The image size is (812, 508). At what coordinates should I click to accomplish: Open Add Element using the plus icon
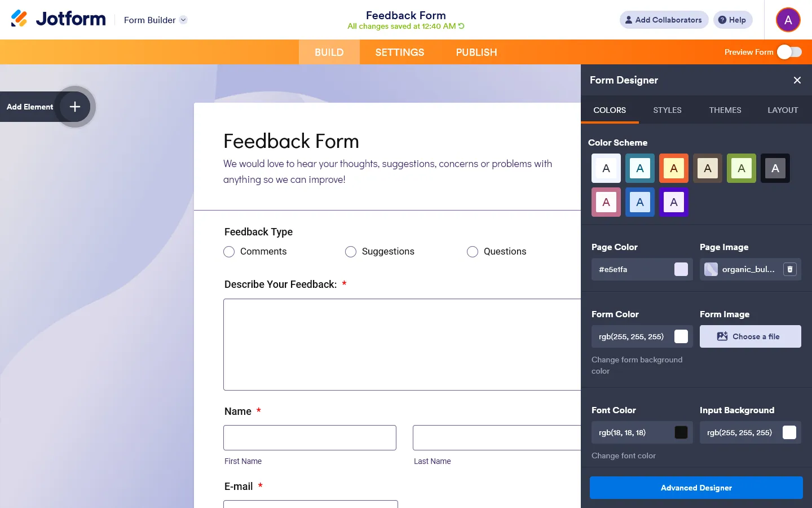(x=74, y=107)
